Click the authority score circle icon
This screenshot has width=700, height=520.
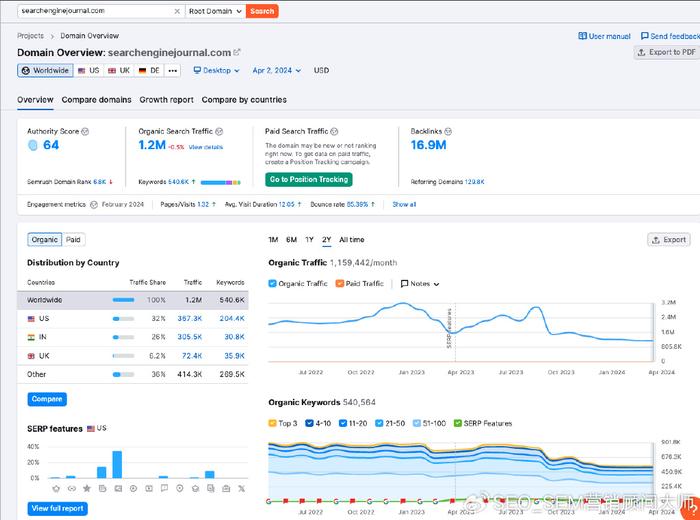[33, 145]
